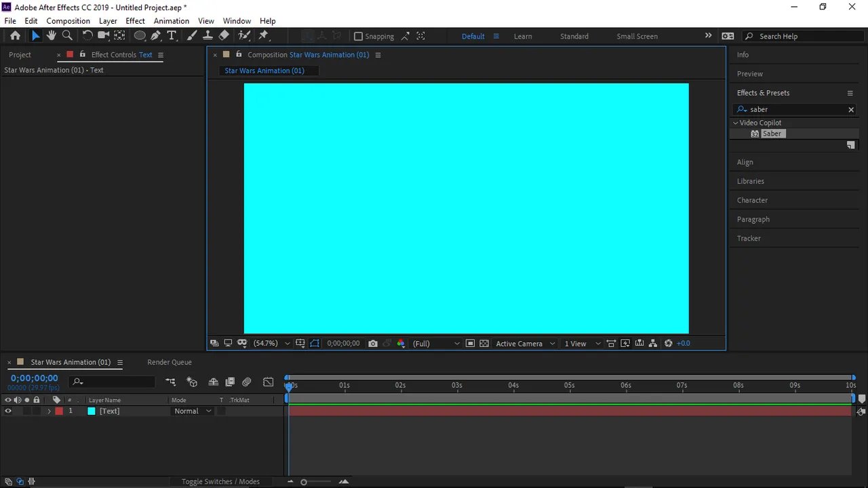
Task: Click the cyan [Text] layer color swatch
Action: (92, 411)
